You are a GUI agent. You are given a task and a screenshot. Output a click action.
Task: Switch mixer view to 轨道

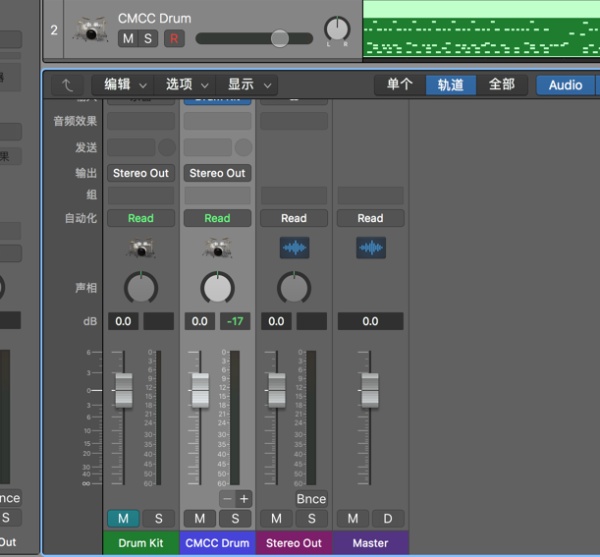tap(451, 85)
